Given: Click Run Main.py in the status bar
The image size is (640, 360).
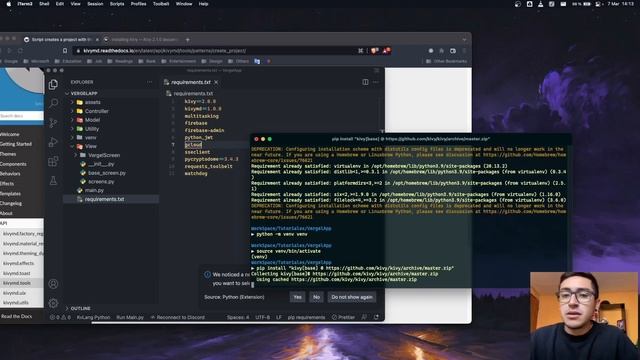Looking at the screenshot, I should click(x=130, y=317).
